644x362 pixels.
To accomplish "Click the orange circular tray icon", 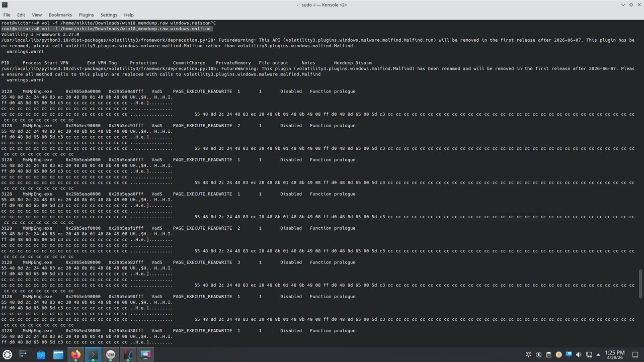I will coord(559,355).
